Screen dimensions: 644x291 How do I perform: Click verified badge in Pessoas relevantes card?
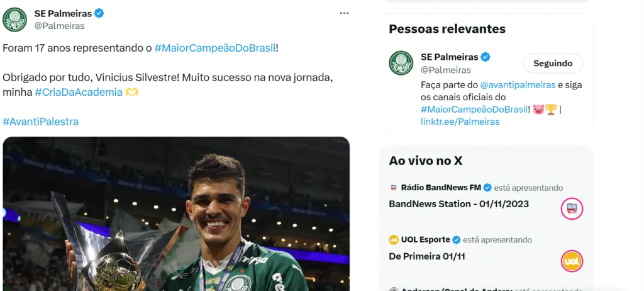pos(486,57)
